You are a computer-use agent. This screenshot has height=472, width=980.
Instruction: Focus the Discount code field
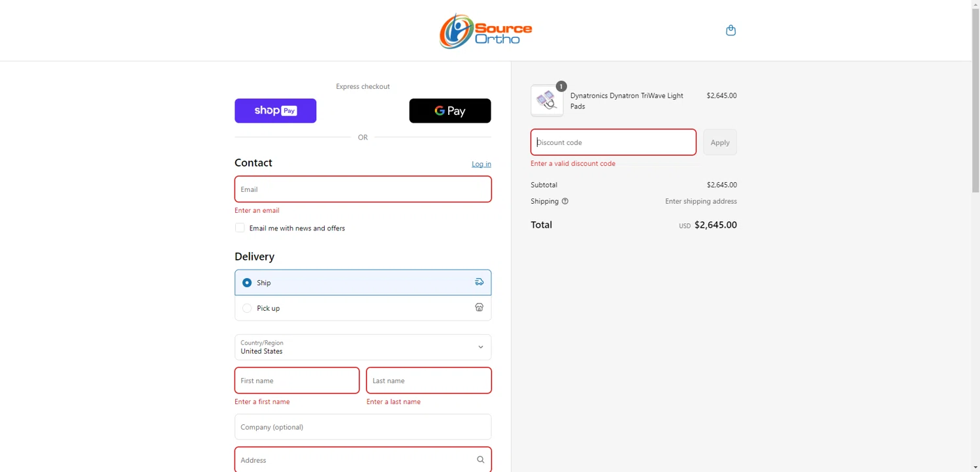[x=613, y=142]
